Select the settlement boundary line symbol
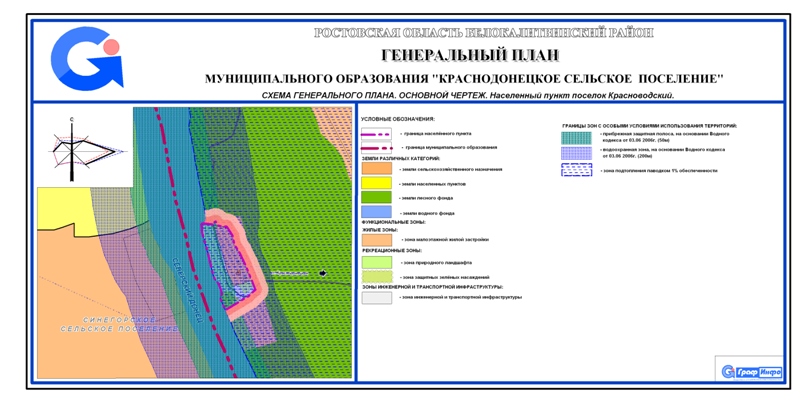Image resolution: width=800 pixels, height=407 pixels. pos(378,133)
